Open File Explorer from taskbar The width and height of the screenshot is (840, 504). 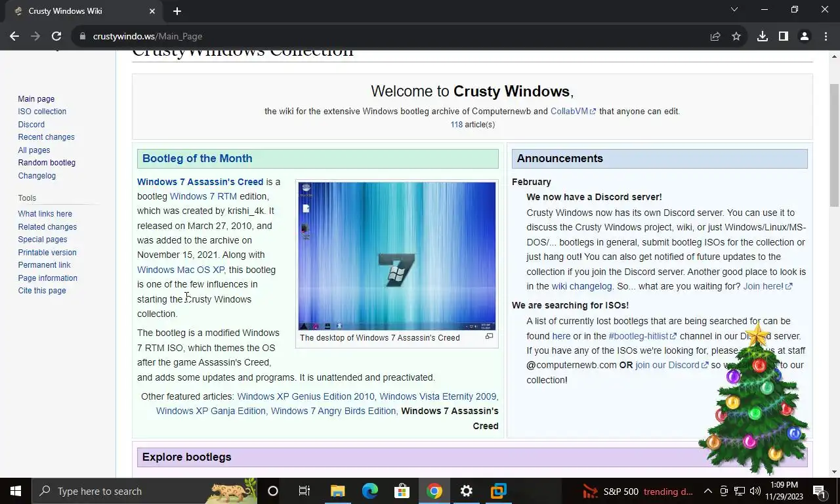[x=337, y=491]
